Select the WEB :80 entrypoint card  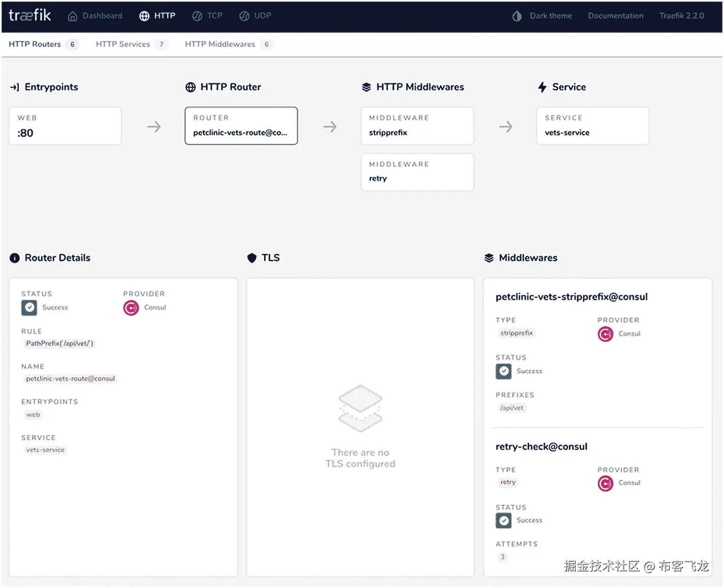click(65, 126)
